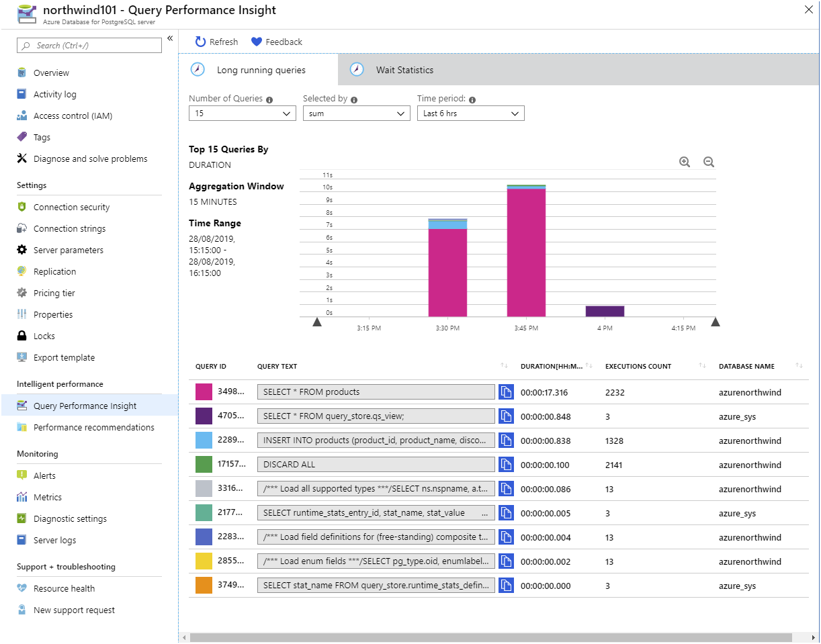Click the 4 PM purple chart bar
This screenshot has width=821, height=644.
tap(605, 311)
